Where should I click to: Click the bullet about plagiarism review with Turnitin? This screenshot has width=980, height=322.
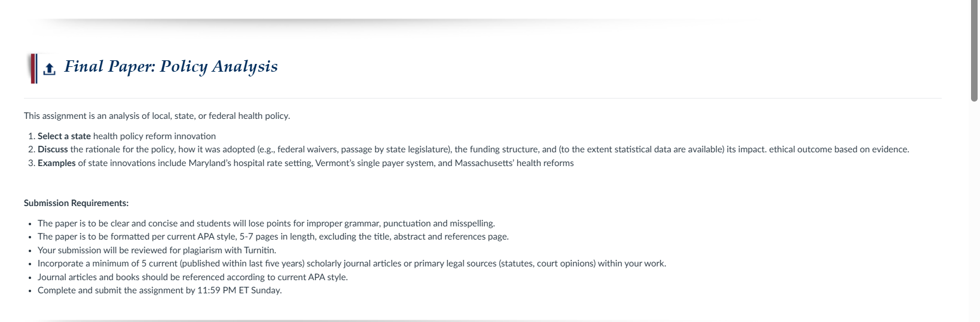coord(157,250)
